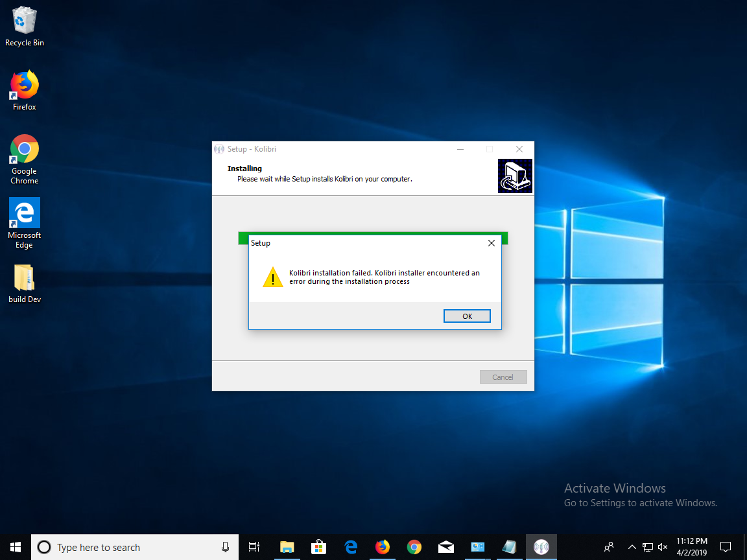Image resolution: width=747 pixels, height=560 pixels.
Task: Open the Action Center notifications panel
Action: tap(726, 548)
